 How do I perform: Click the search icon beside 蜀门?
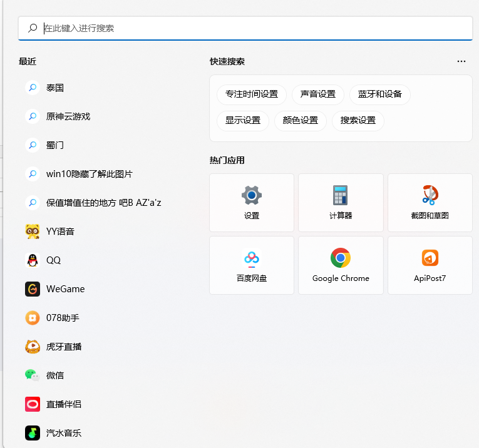click(x=33, y=145)
